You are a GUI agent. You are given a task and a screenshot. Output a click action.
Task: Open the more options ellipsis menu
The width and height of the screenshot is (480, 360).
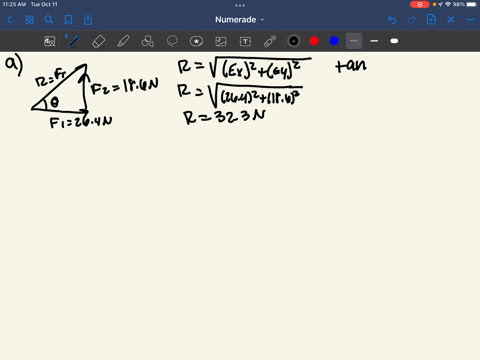470,20
